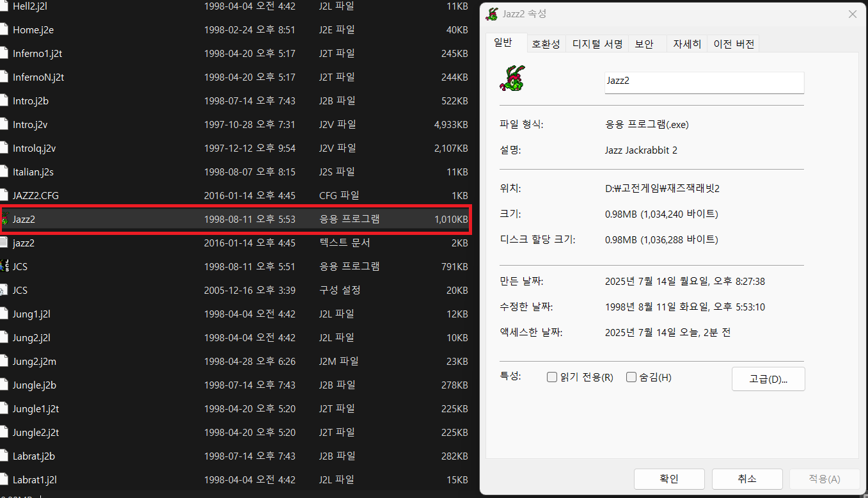Click the 1997-10-28 오후 7:31 date cell
Screen dimensions: 868x498
tap(249, 124)
